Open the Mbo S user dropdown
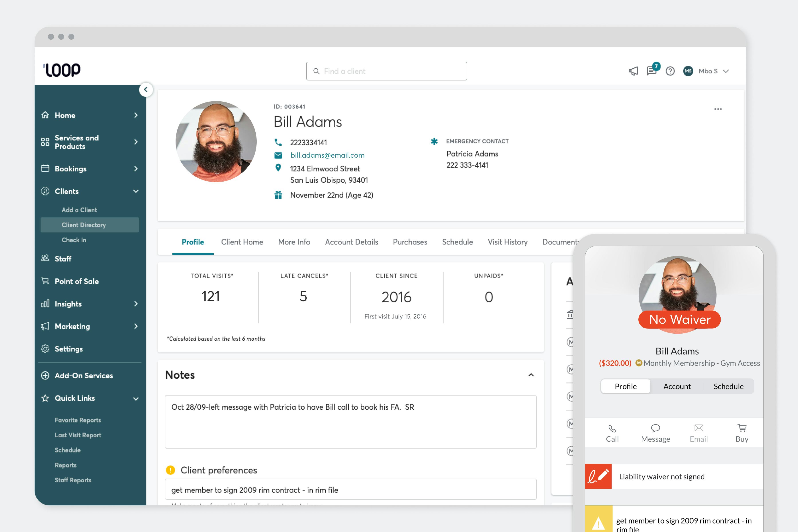 [712, 71]
